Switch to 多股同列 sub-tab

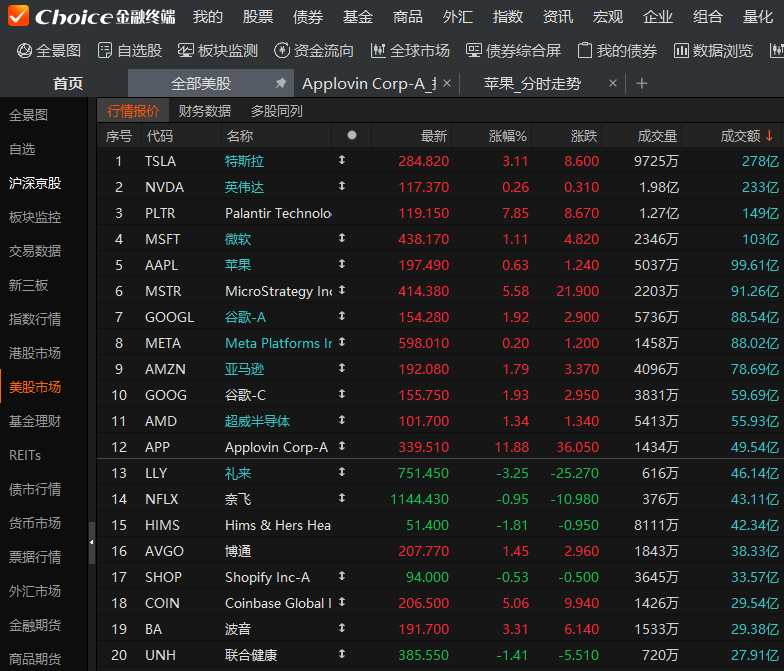pyautogui.click(x=276, y=111)
